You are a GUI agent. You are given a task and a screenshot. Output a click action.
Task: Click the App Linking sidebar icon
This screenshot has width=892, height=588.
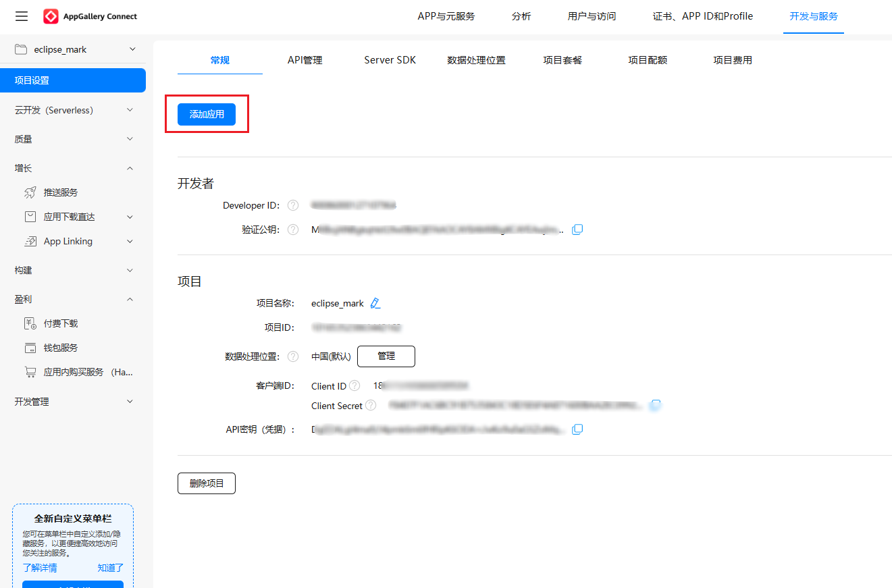tap(30, 241)
